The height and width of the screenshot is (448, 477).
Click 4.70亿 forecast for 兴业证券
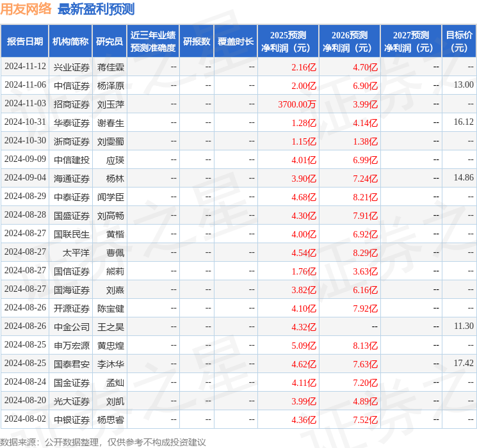[x=366, y=67]
